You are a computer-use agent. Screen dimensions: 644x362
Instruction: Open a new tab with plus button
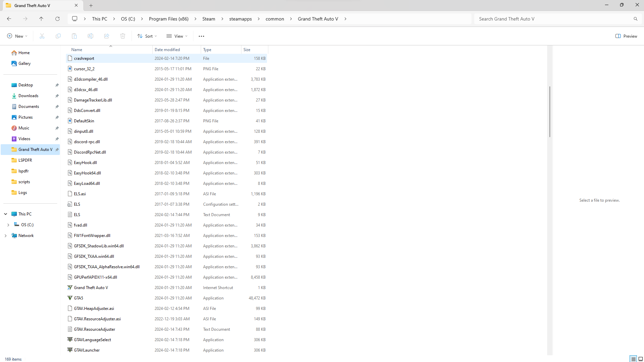tap(91, 5)
